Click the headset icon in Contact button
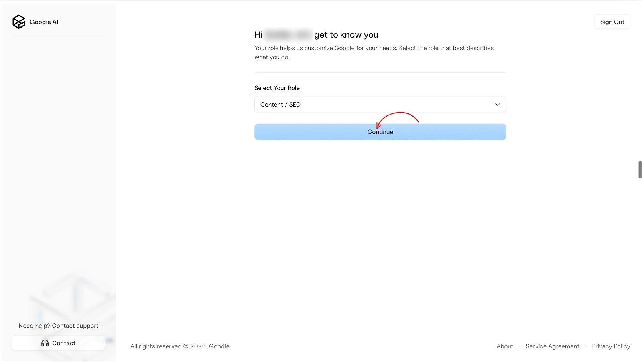This screenshot has width=642, height=364. (45, 343)
